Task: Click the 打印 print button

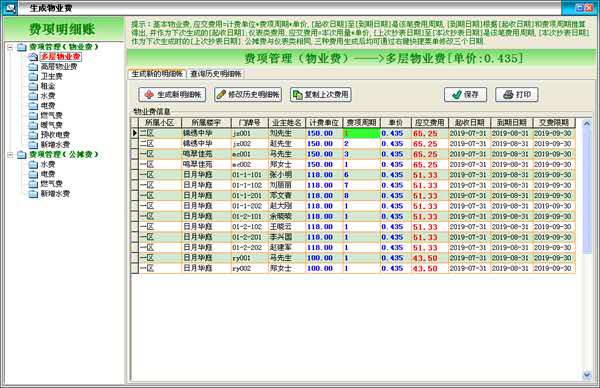Action: [517, 95]
